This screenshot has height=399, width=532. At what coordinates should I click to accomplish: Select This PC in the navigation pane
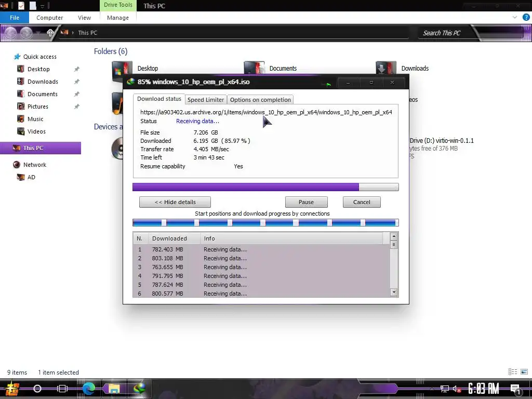tap(41, 148)
